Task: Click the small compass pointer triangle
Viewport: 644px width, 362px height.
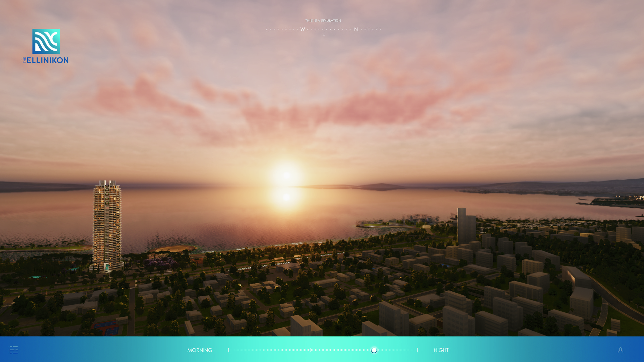Action: point(324,35)
